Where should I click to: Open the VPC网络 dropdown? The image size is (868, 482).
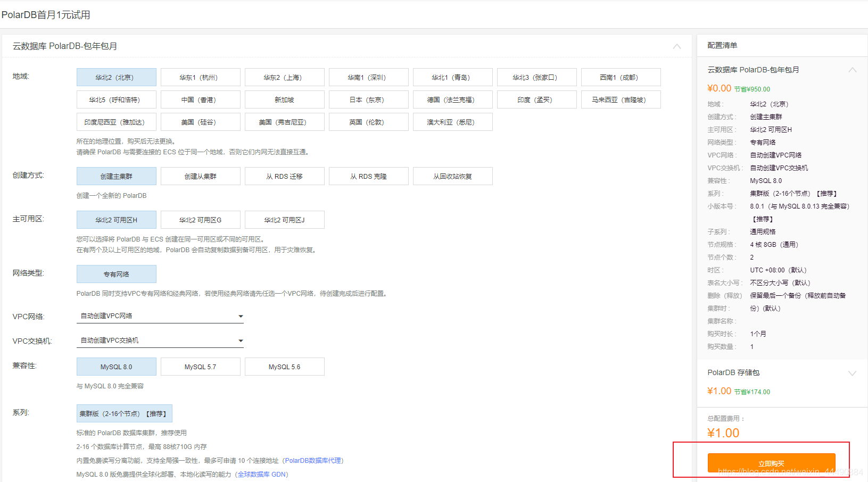pyautogui.click(x=160, y=316)
